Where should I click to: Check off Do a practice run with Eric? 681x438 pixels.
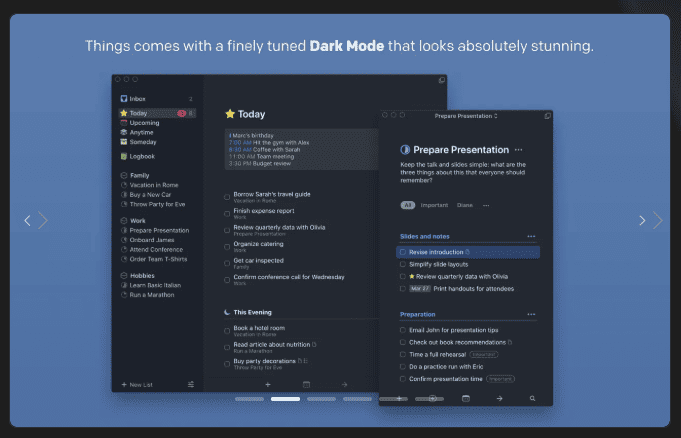(x=403, y=367)
